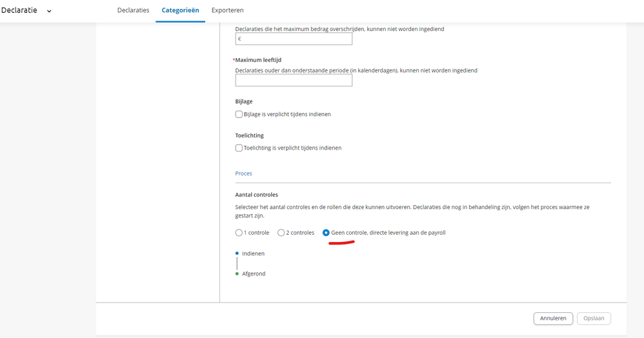This screenshot has width=644, height=338.
Task: Click the Afgerond process step
Action: tap(254, 273)
